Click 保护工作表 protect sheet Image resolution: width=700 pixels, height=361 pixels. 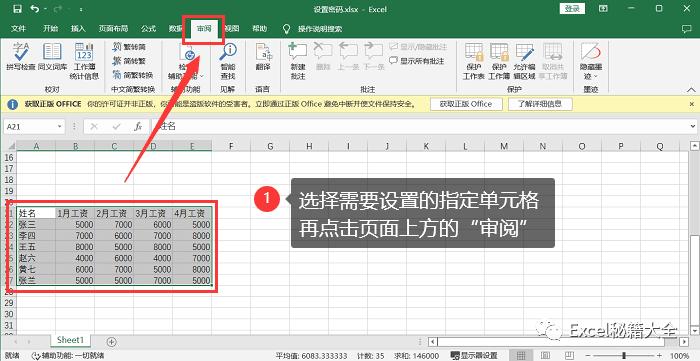(474, 62)
